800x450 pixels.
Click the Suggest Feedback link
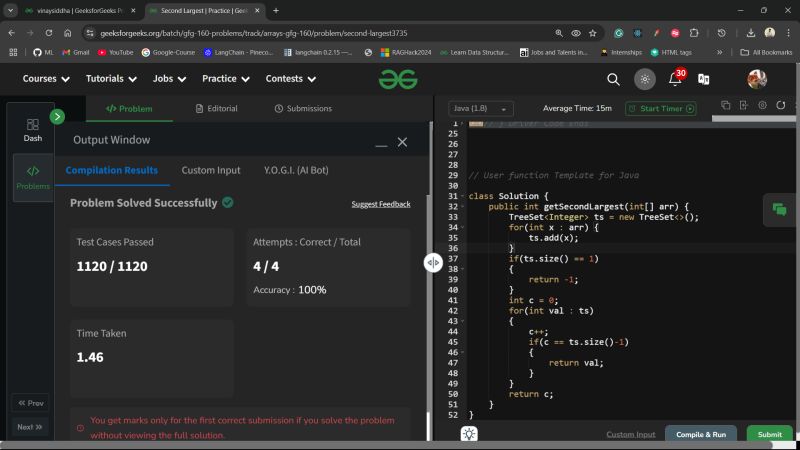pos(380,204)
